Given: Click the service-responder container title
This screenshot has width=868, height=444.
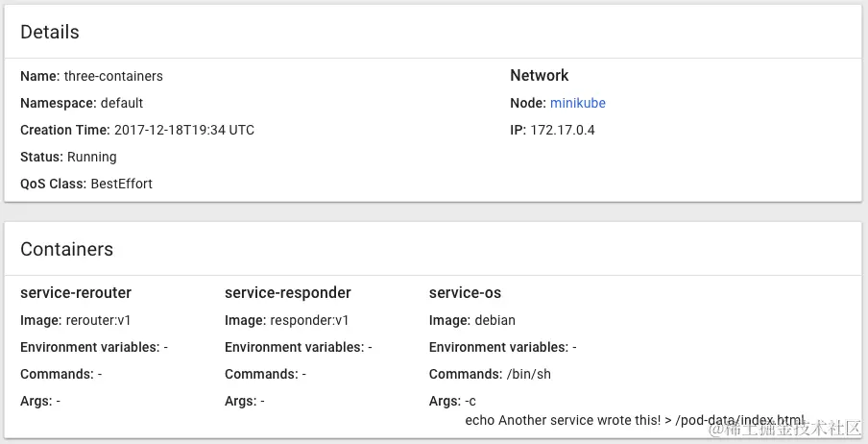Looking at the screenshot, I should coord(288,292).
